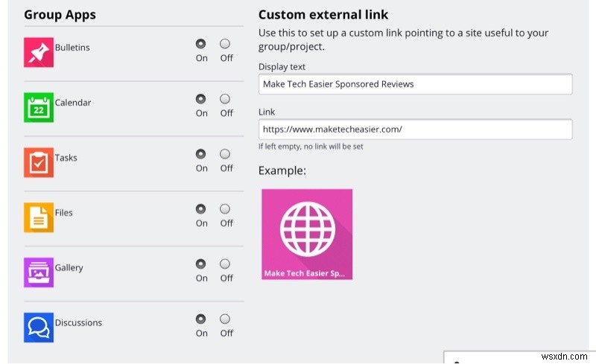
Task: Click the Group Apps heading
Action: pyautogui.click(x=60, y=15)
